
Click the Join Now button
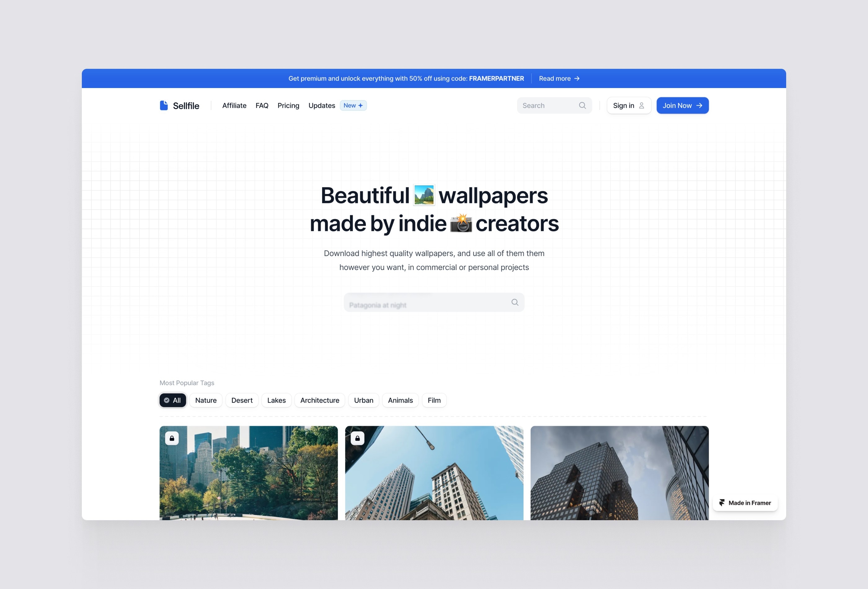tap(682, 105)
